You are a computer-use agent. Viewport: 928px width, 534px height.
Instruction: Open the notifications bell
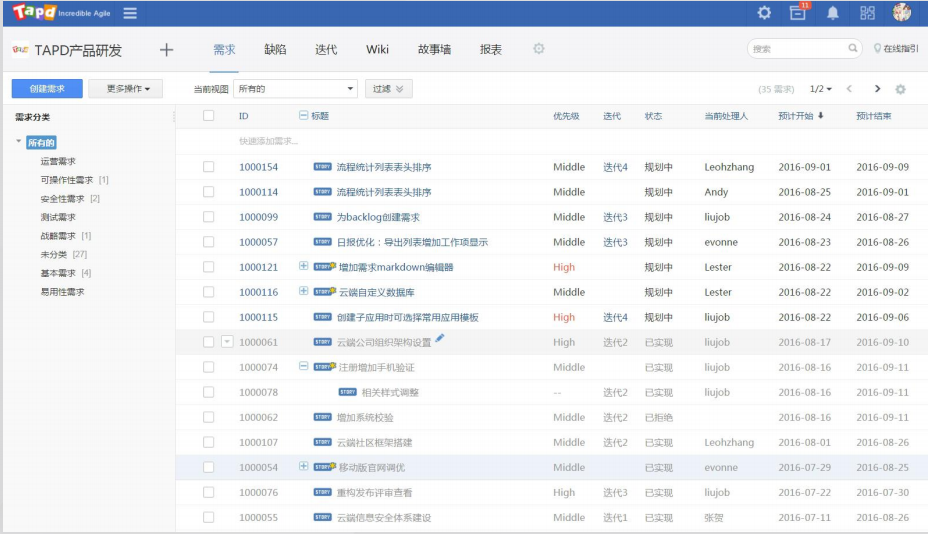832,13
